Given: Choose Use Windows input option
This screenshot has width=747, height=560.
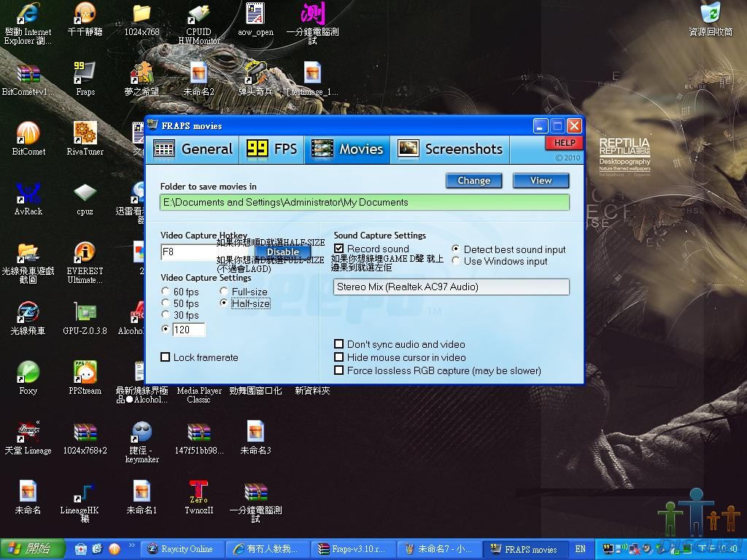Looking at the screenshot, I should pyautogui.click(x=456, y=261).
